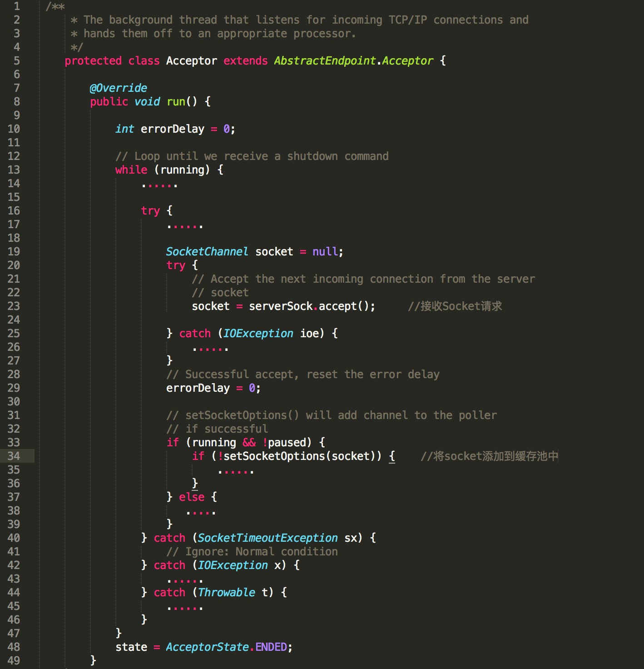
Task: Click the comment '//接收Socket请求'
Action: tap(455, 306)
